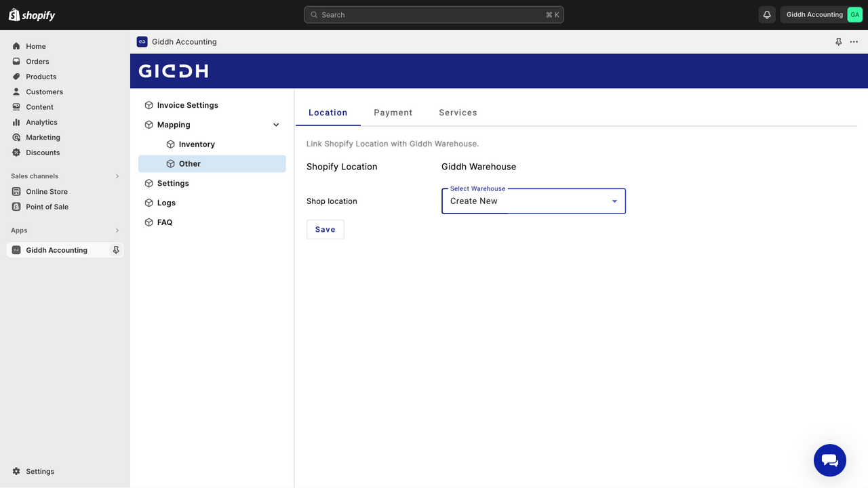Open Settings in the Giddh menu
The image size is (868, 488).
click(212, 184)
